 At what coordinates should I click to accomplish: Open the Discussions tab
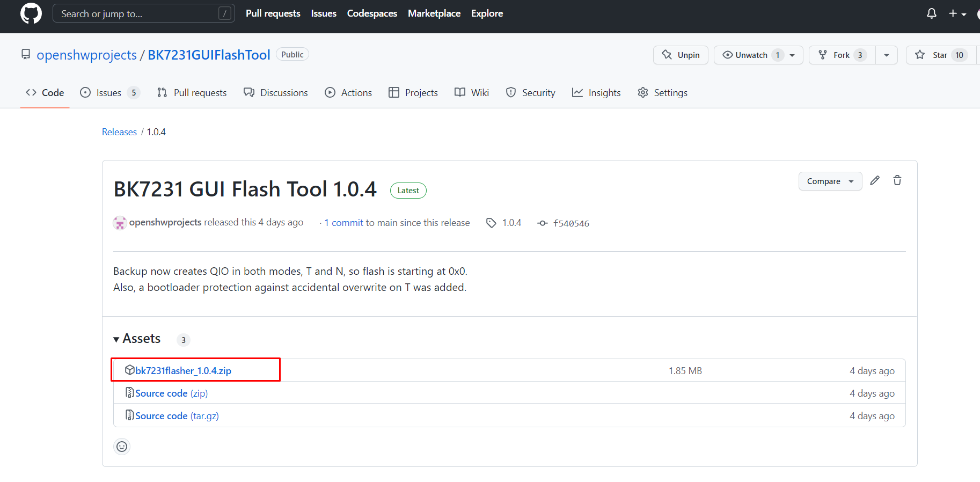[276, 93]
